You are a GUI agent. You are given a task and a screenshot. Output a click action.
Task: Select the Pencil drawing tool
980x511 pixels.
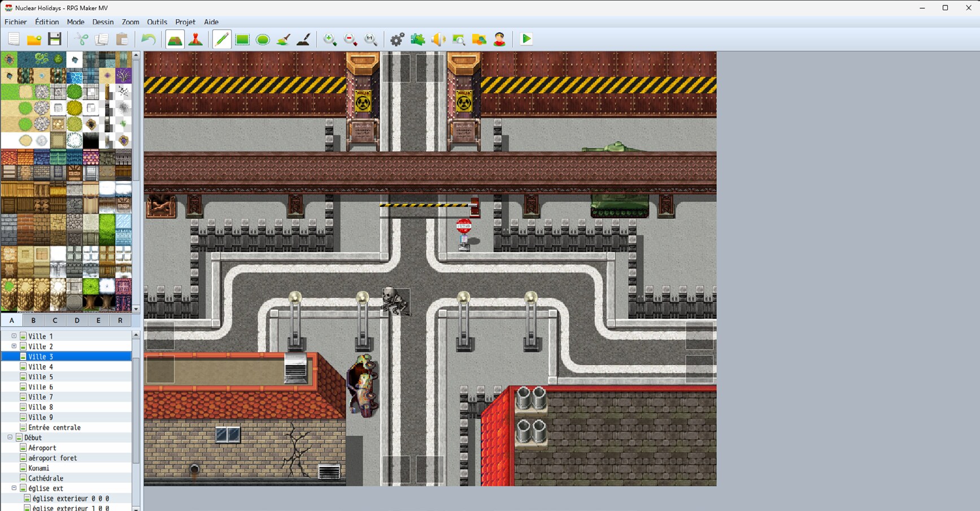(222, 39)
